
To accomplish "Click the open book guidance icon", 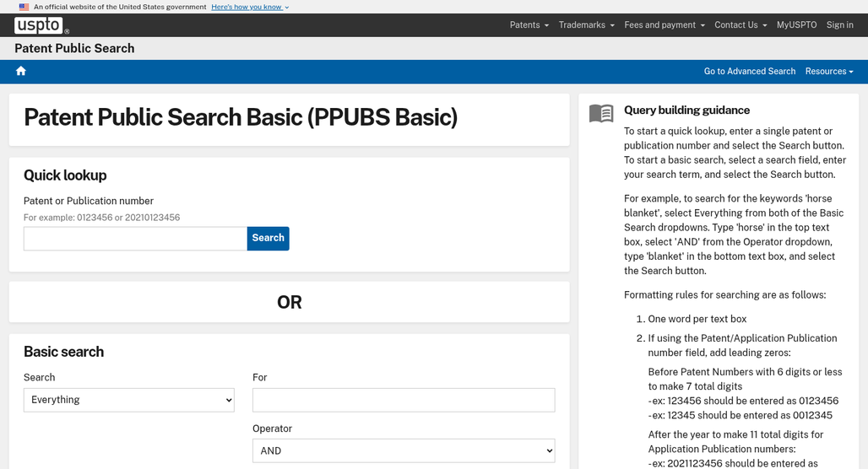I will tap(600, 113).
